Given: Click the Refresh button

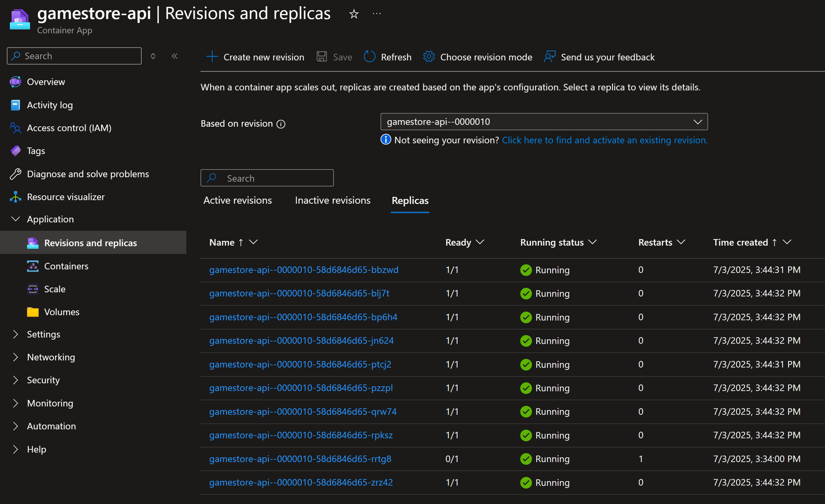Looking at the screenshot, I should click(387, 57).
